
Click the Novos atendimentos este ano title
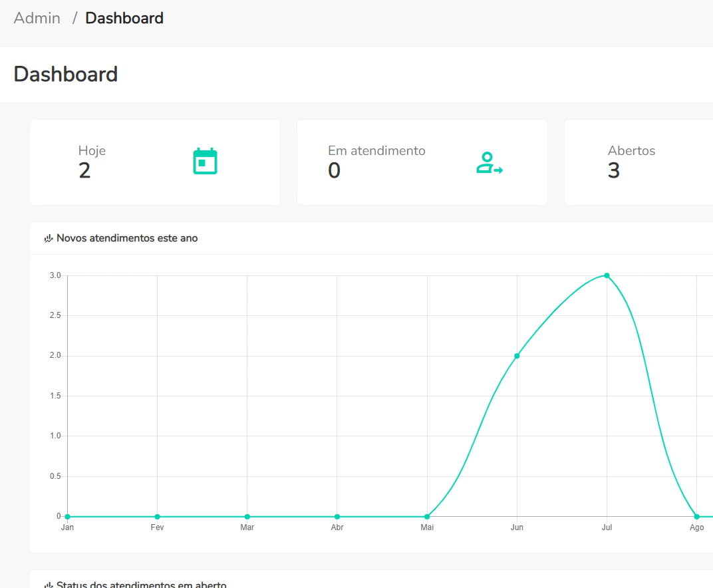tap(127, 238)
